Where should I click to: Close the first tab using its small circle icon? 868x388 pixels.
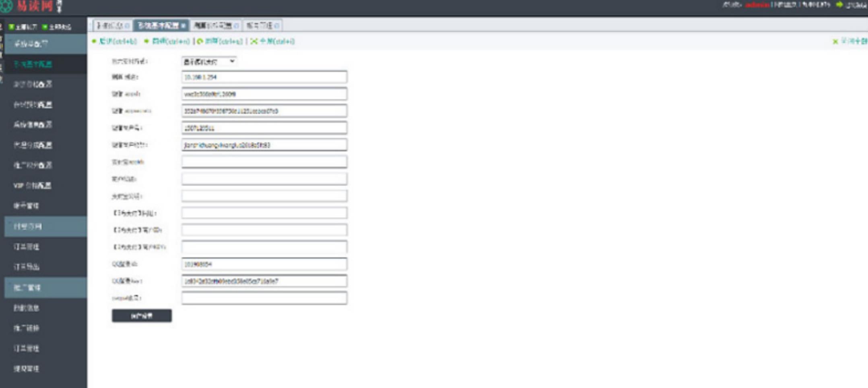click(x=127, y=26)
